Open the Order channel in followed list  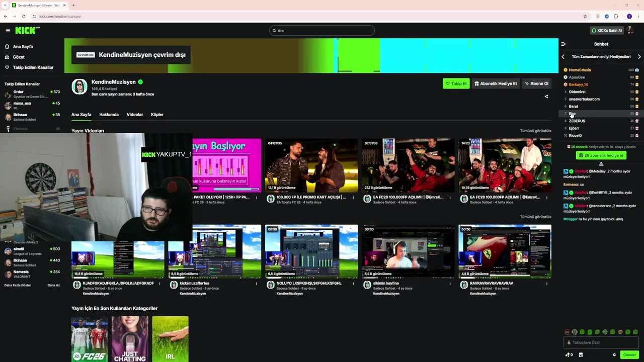[x=32, y=94]
